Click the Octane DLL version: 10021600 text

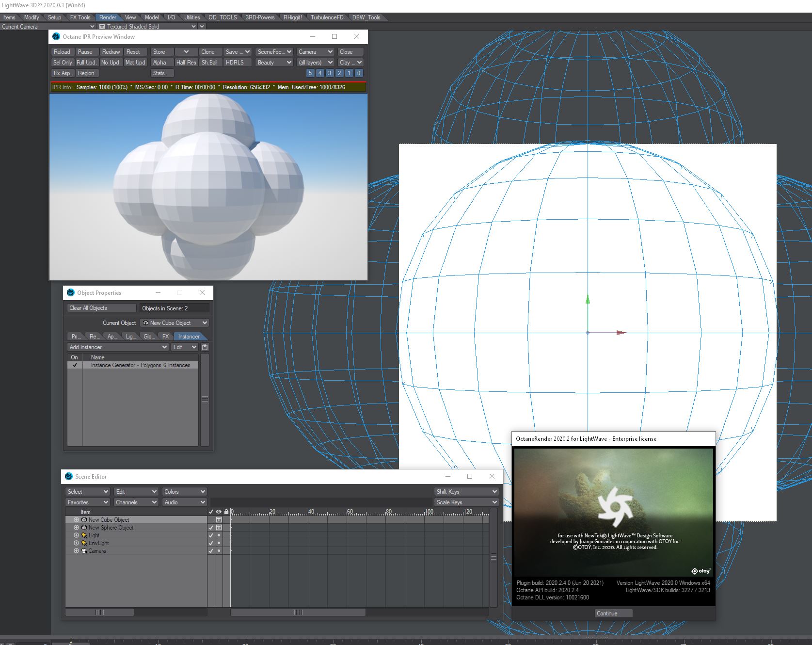[x=553, y=597]
